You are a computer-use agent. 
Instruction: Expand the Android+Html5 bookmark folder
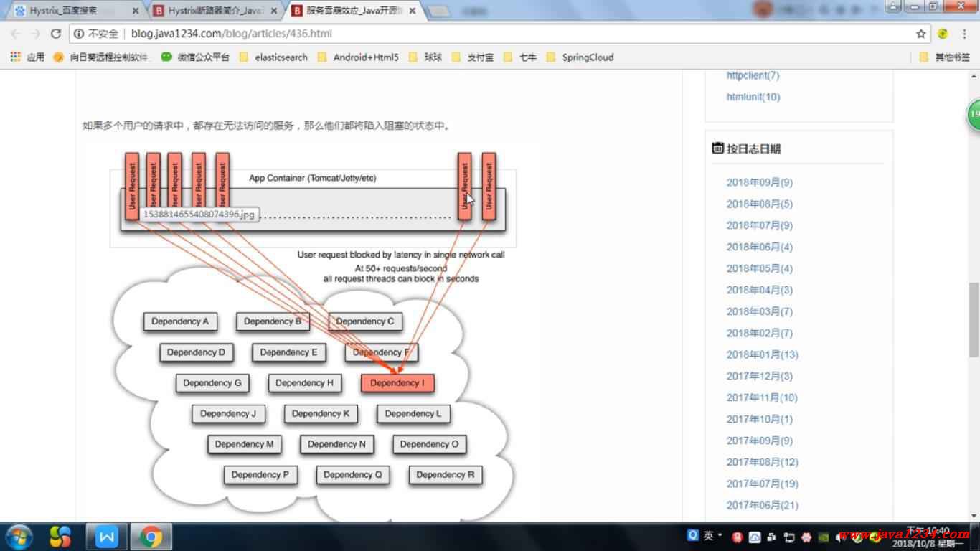pos(358,57)
